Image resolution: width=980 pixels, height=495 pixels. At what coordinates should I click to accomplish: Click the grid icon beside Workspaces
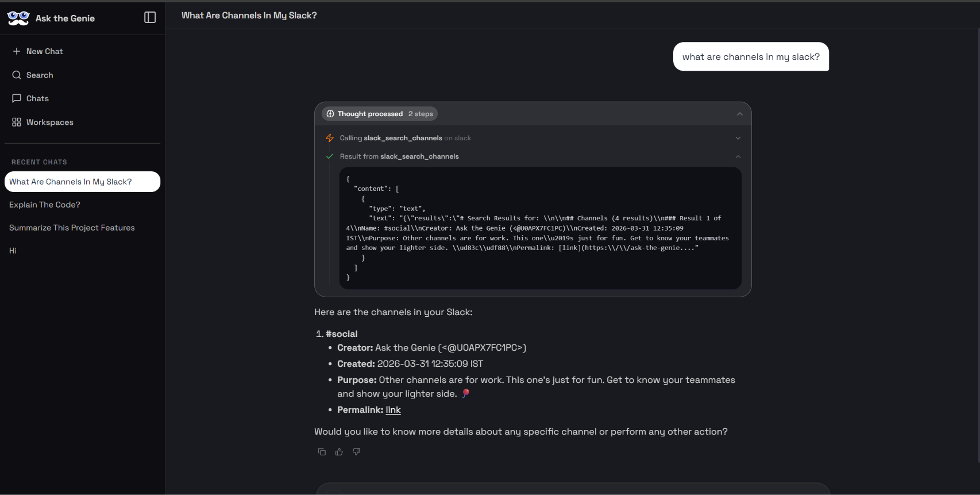tap(17, 122)
